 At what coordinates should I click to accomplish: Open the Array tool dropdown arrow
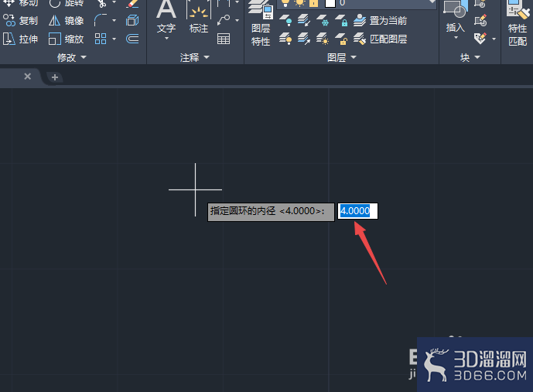tap(114, 39)
